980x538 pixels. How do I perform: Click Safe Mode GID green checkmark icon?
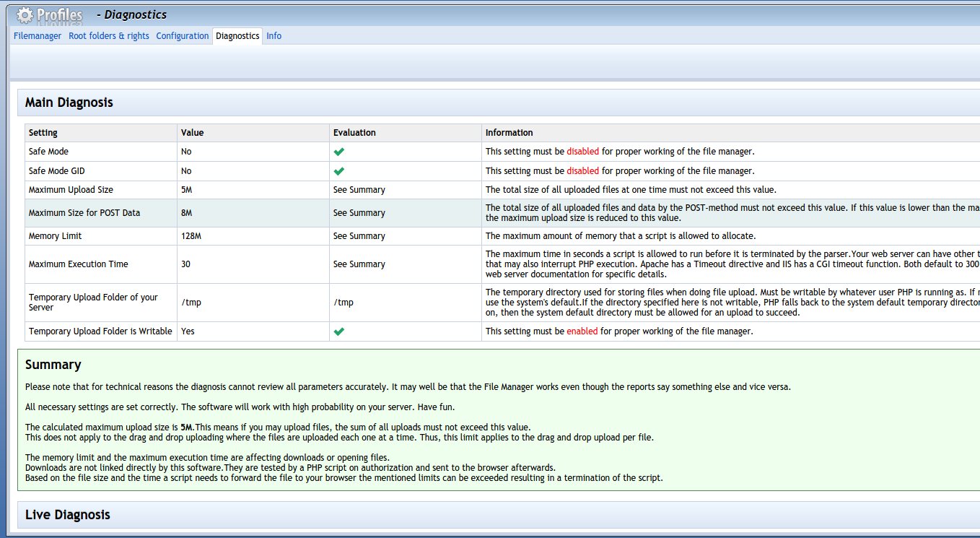coord(339,171)
